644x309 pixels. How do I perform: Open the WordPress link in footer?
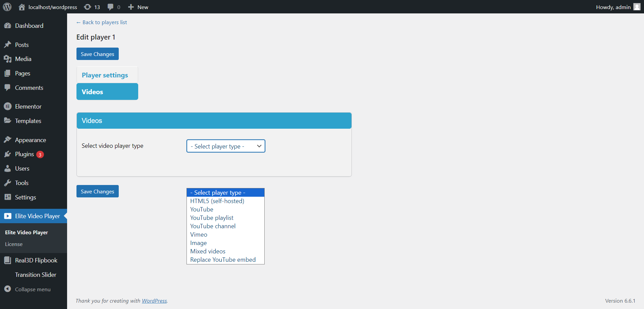tap(154, 301)
